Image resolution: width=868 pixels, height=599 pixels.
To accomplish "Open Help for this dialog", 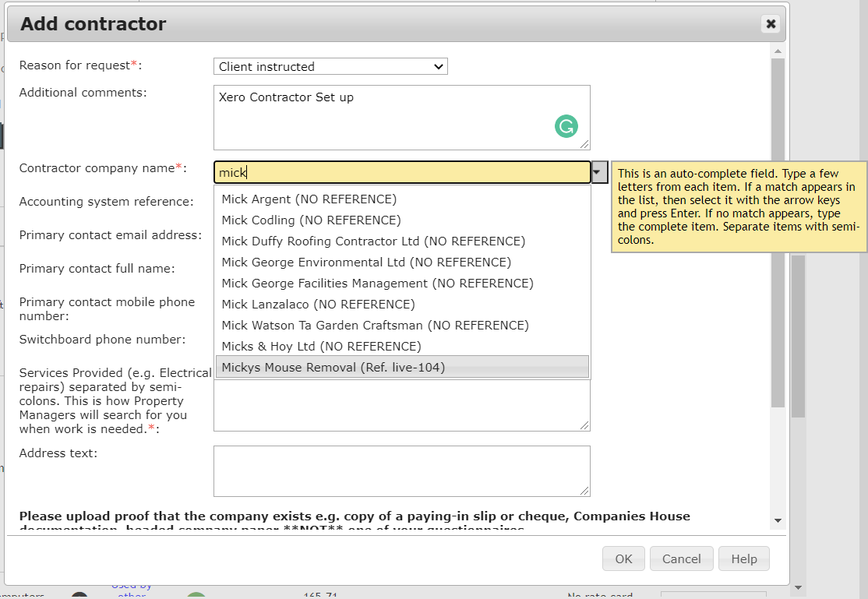I will (744, 558).
